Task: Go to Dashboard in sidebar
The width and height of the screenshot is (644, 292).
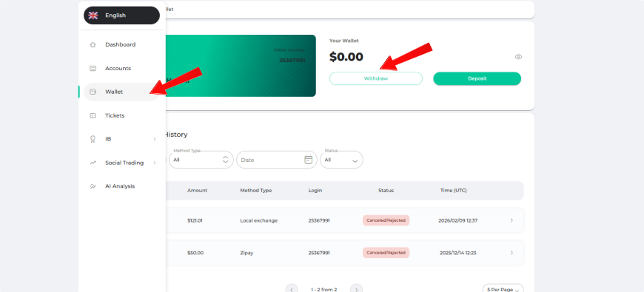Action: pos(121,44)
